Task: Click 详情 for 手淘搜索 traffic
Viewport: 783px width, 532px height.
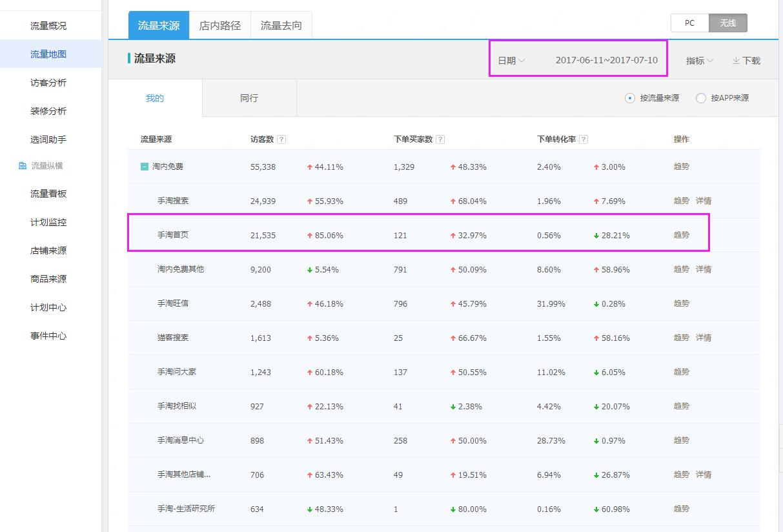Action: coord(704,201)
